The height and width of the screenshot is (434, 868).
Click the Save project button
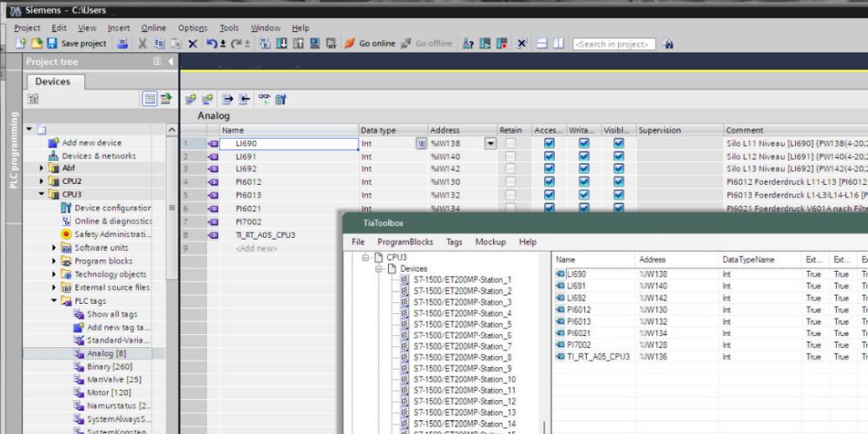[77, 43]
